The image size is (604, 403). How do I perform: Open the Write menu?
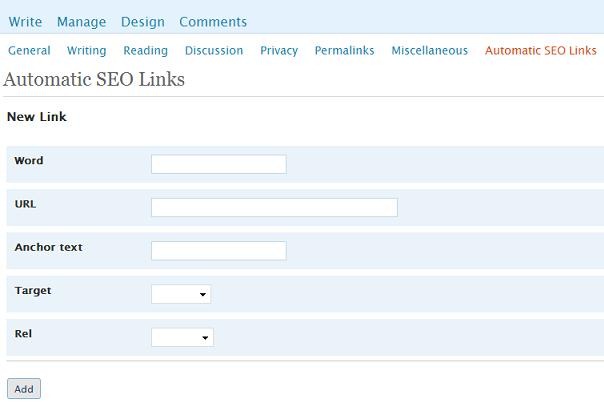tap(25, 22)
